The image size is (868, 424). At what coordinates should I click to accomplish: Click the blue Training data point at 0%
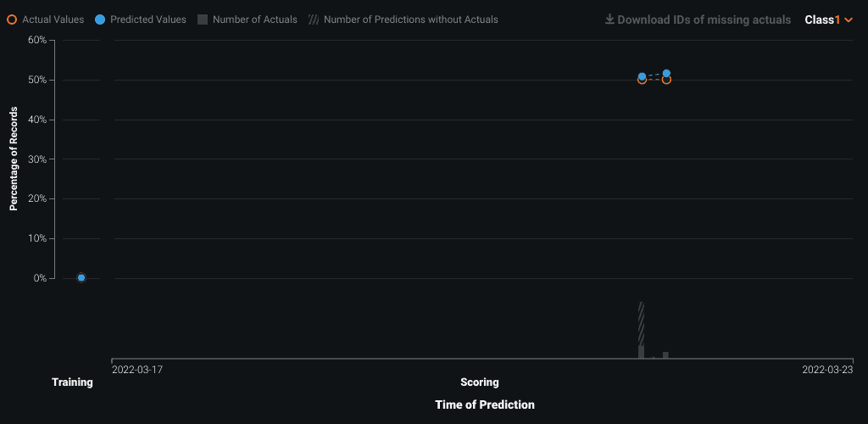pyautogui.click(x=81, y=278)
